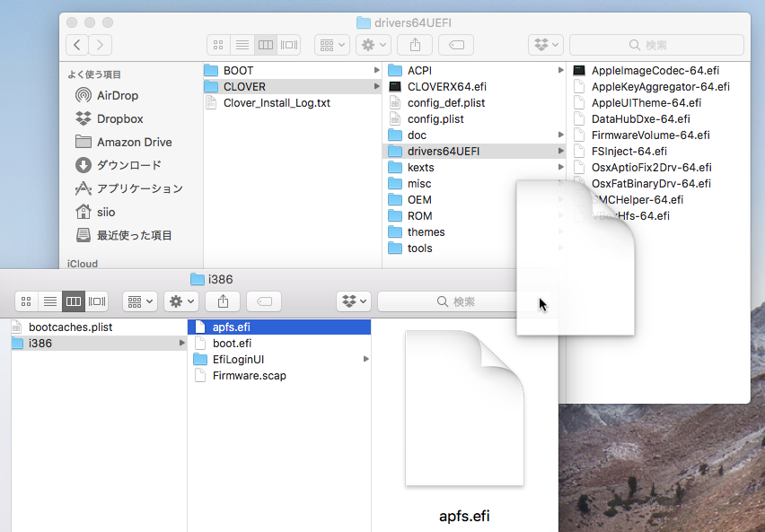
Task: Open action gear menu in i386 window
Action: [181, 301]
